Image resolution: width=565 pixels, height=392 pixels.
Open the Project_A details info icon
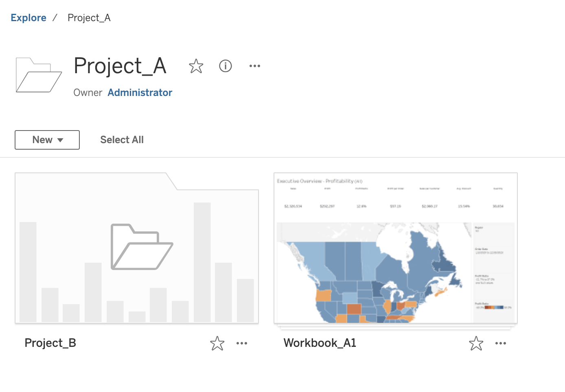(226, 66)
